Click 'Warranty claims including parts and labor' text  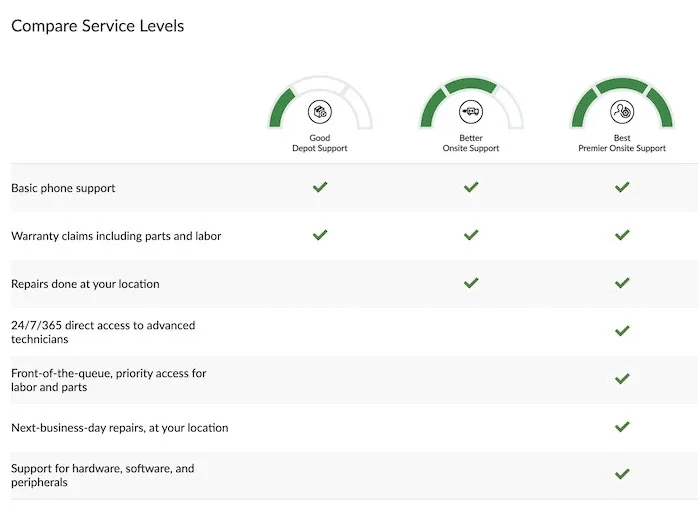(116, 236)
